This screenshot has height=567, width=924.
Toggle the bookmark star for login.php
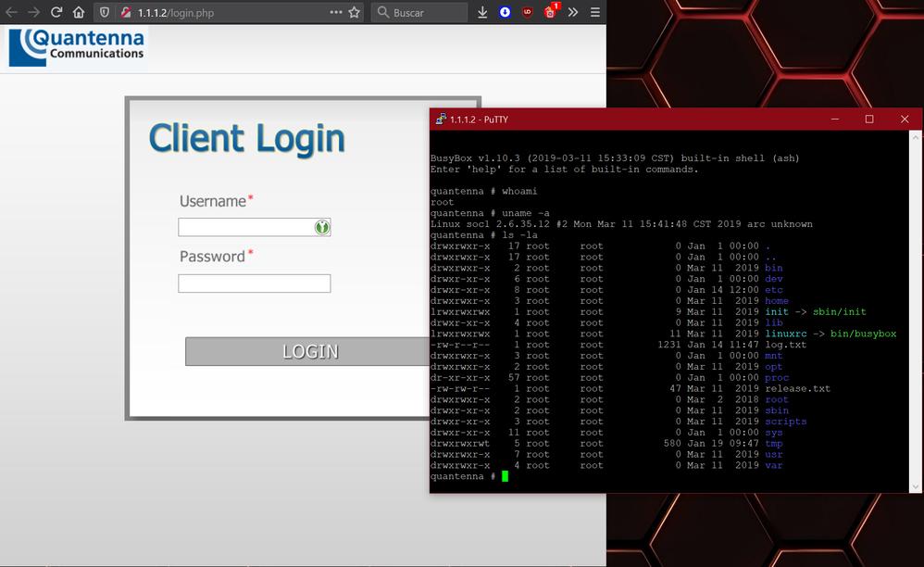(x=353, y=12)
